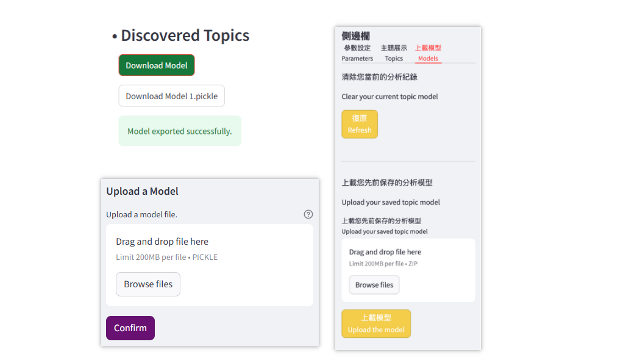Click the 側邊欄 sidebar title
This screenshot has width=629, height=364.
[355, 36]
